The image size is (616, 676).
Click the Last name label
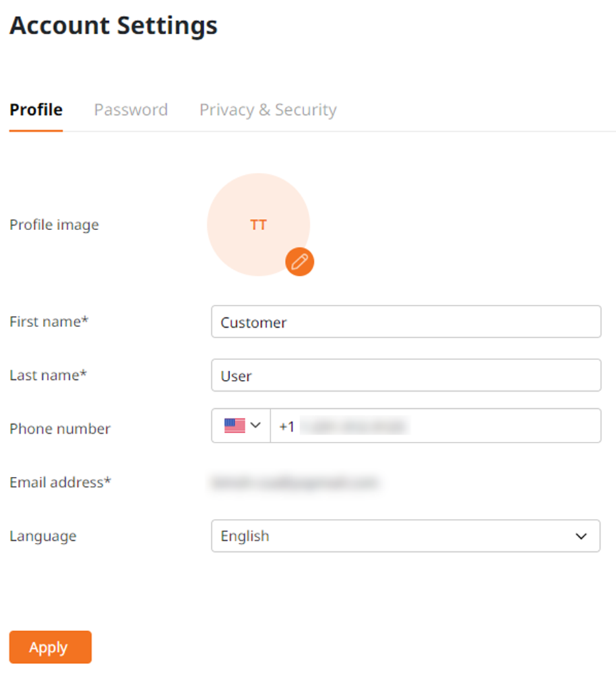48,375
